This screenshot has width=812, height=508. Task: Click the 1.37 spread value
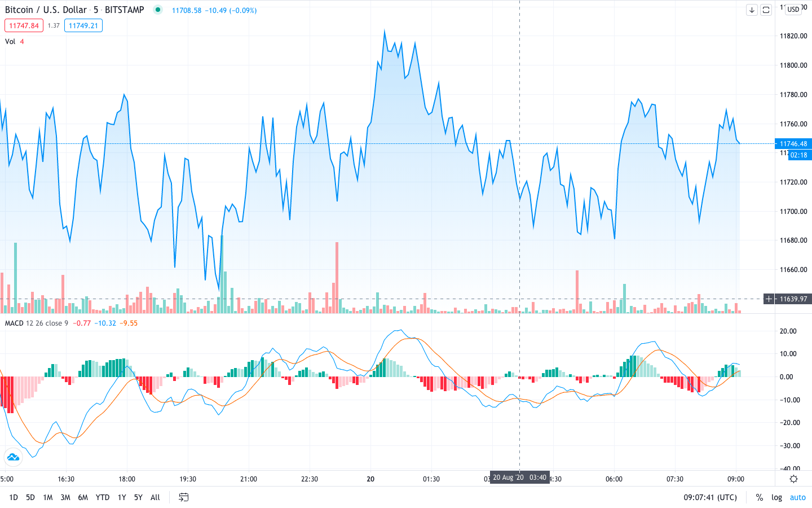(x=54, y=25)
